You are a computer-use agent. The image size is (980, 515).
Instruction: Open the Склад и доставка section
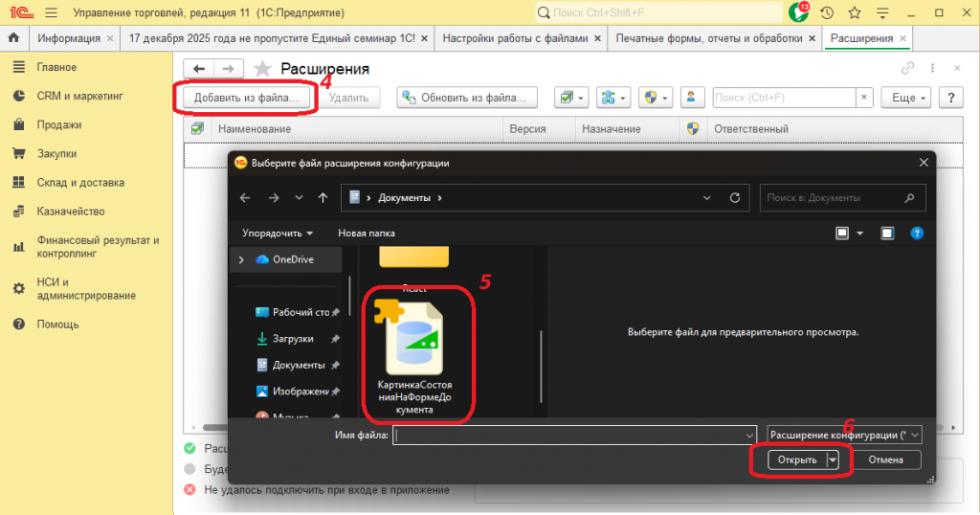(x=80, y=183)
